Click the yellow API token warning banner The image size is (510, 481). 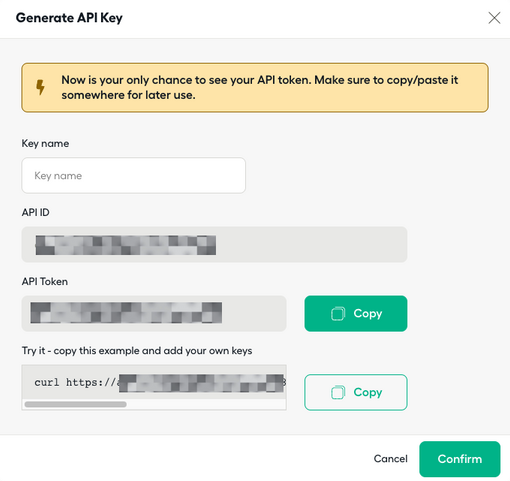point(255,88)
